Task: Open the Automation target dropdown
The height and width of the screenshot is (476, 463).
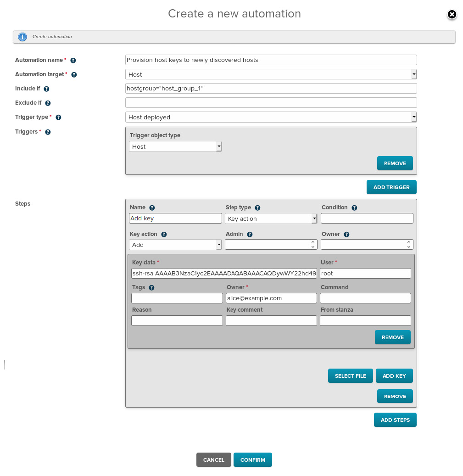Action: (x=271, y=74)
